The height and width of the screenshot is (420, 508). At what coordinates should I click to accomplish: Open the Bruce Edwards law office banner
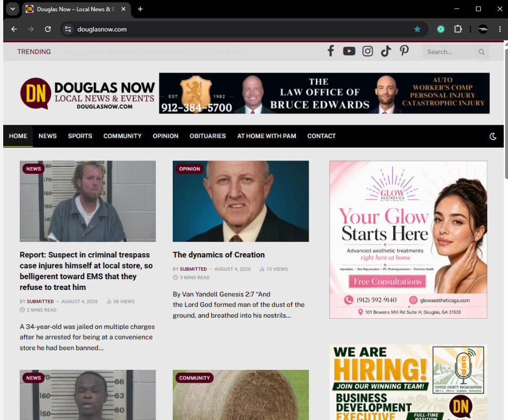pyautogui.click(x=324, y=93)
